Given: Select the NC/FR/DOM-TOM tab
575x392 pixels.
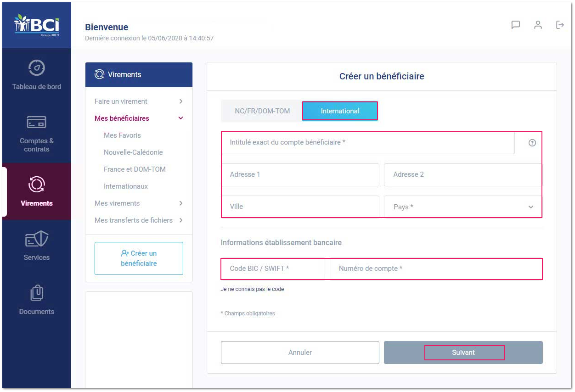Looking at the screenshot, I should coord(262,111).
